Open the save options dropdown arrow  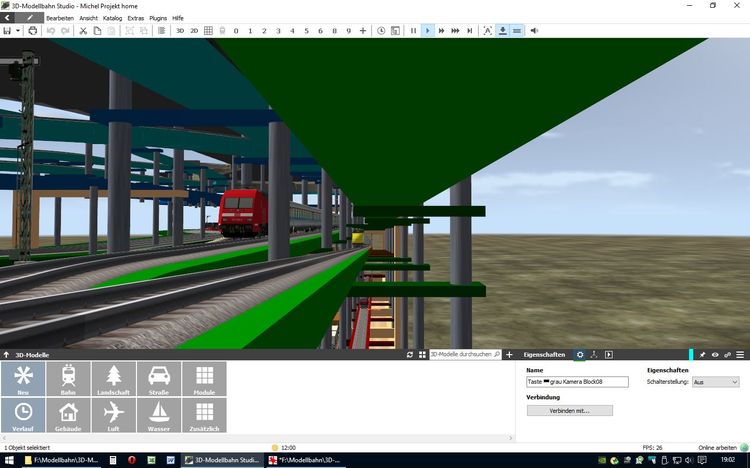(18, 31)
